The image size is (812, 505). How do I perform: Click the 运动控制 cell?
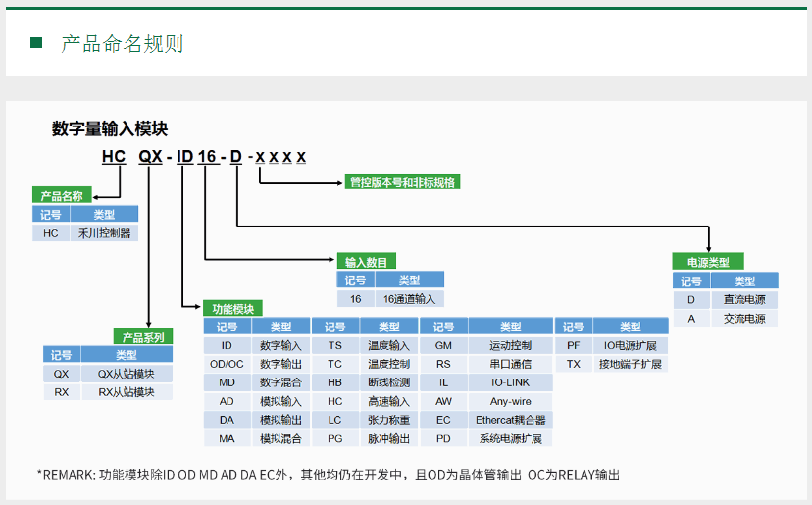(511, 345)
